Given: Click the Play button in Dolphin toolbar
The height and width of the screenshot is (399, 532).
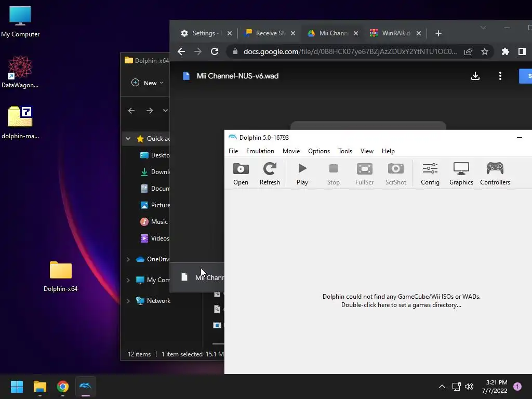Looking at the screenshot, I should point(302,174).
